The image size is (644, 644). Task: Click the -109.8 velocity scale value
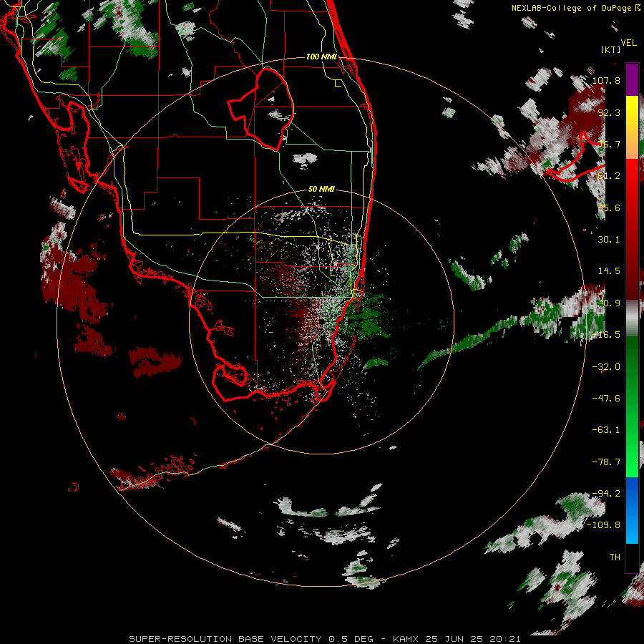603,525
